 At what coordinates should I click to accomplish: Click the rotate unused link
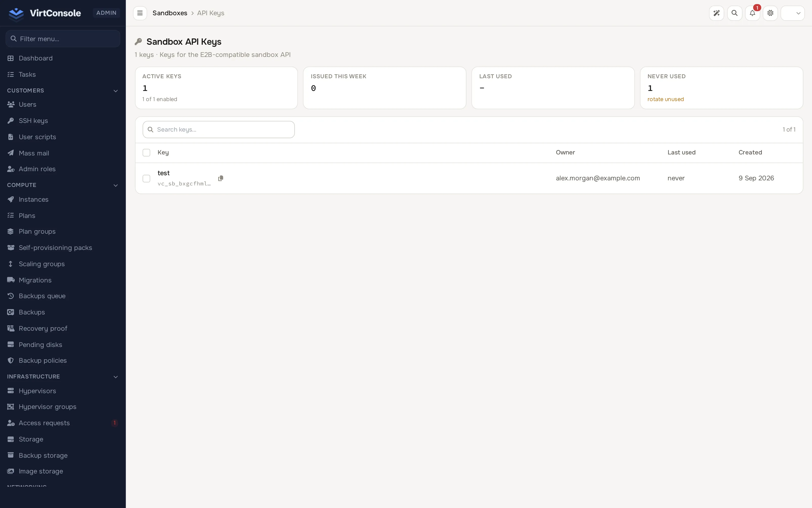pyautogui.click(x=665, y=99)
